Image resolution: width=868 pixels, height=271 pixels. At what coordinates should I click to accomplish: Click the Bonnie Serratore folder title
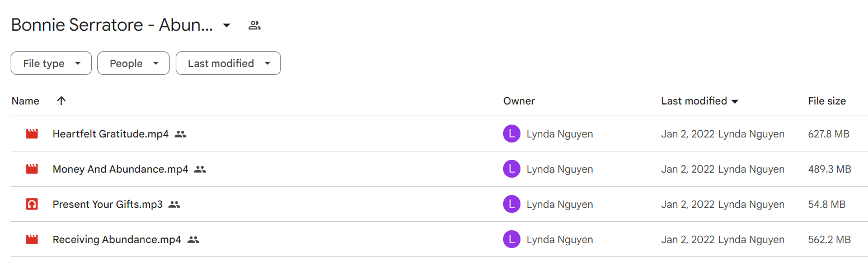112,25
